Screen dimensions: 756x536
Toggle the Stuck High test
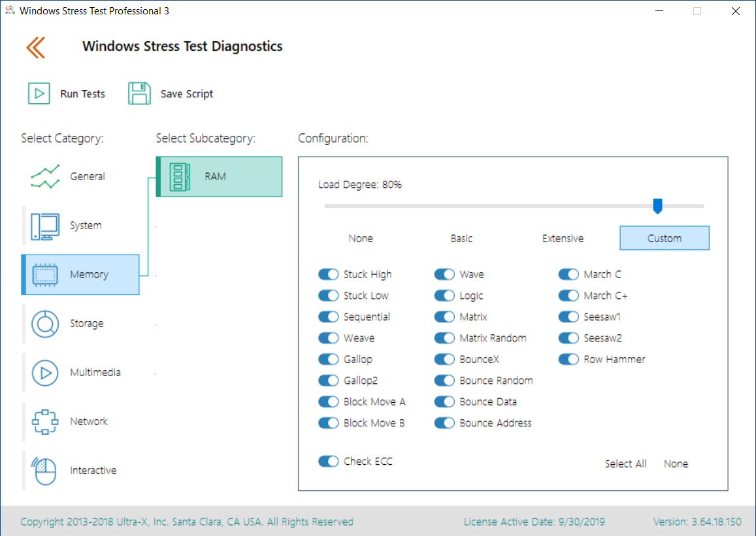click(x=328, y=274)
